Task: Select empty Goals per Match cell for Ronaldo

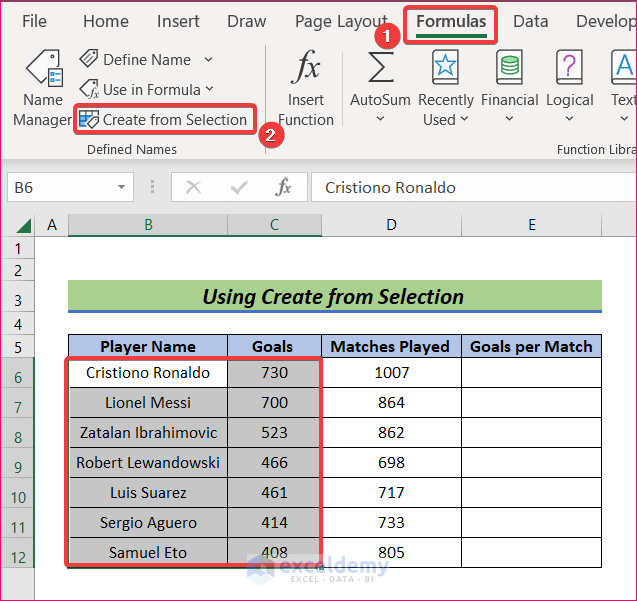Action: coord(531,373)
